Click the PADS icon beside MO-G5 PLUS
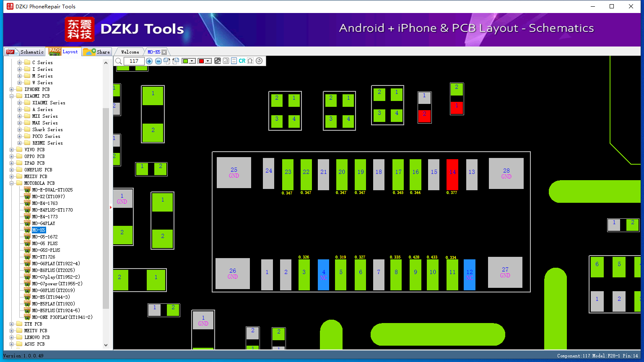 pos(27,243)
